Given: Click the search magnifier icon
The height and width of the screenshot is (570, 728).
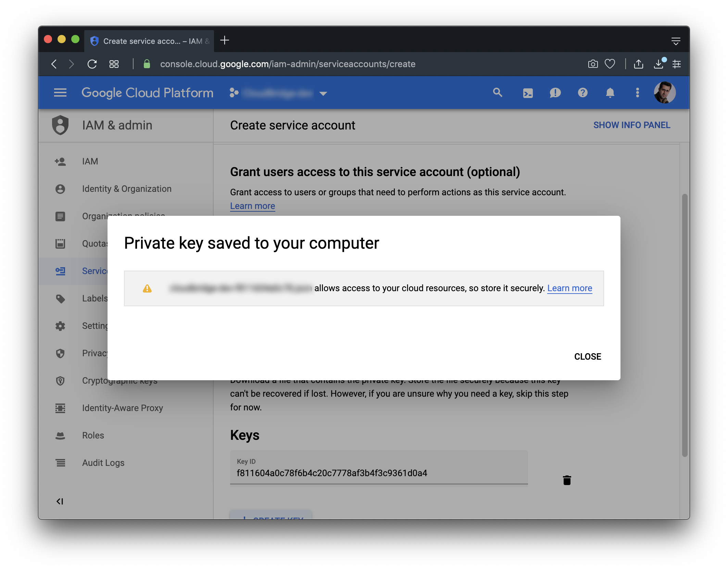Looking at the screenshot, I should point(498,92).
